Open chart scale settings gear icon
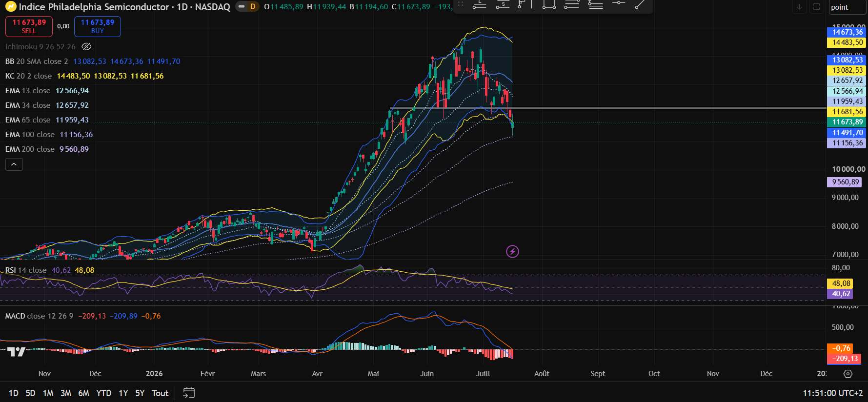The width and height of the screenshot is (868, 402). click(x=848, y=374)
